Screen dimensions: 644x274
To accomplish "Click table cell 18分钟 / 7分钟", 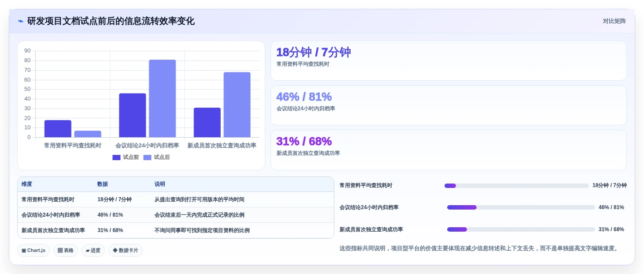I will (x=115, y=199).
